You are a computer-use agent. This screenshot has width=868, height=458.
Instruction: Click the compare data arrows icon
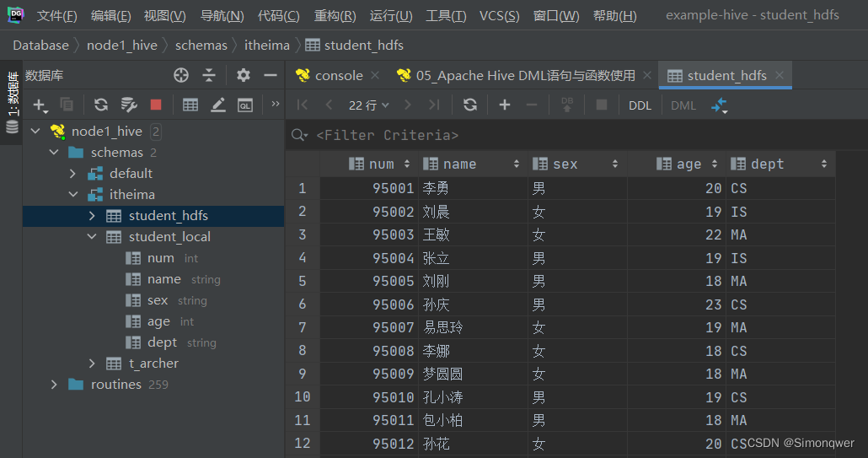719,105
